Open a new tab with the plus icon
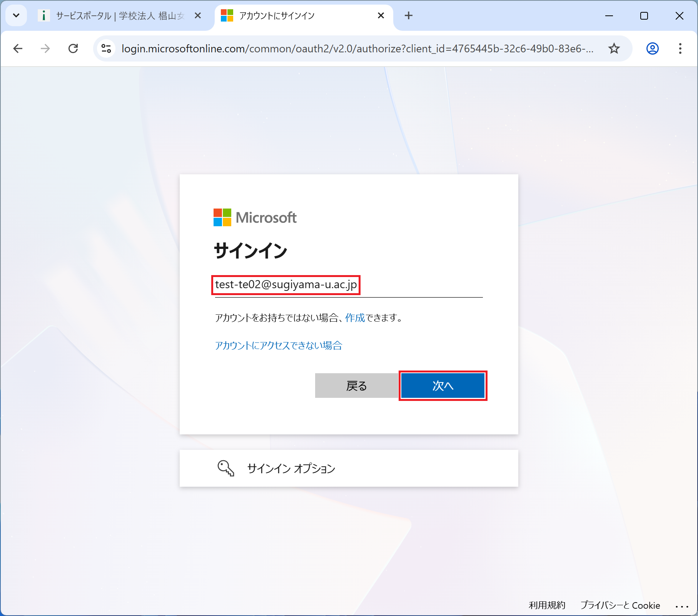The width and height of the screenshot is (698, 616). tap(409, 16)
